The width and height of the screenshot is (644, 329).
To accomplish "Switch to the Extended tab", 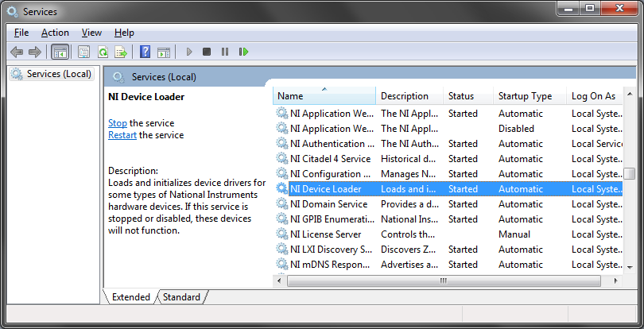I will coord(130,297).
